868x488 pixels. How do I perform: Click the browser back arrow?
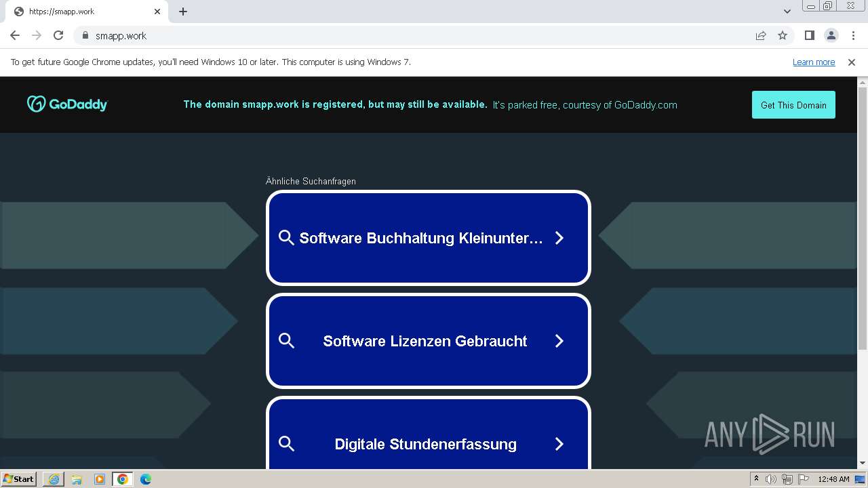15,35
